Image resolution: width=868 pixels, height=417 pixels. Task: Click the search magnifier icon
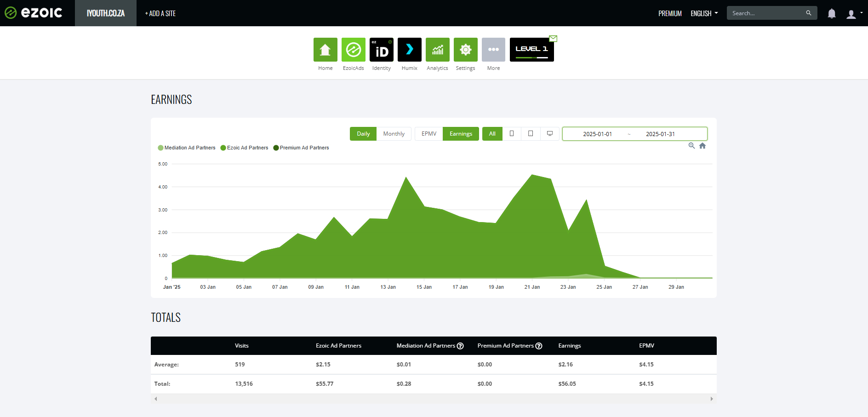tap(809, 13)
